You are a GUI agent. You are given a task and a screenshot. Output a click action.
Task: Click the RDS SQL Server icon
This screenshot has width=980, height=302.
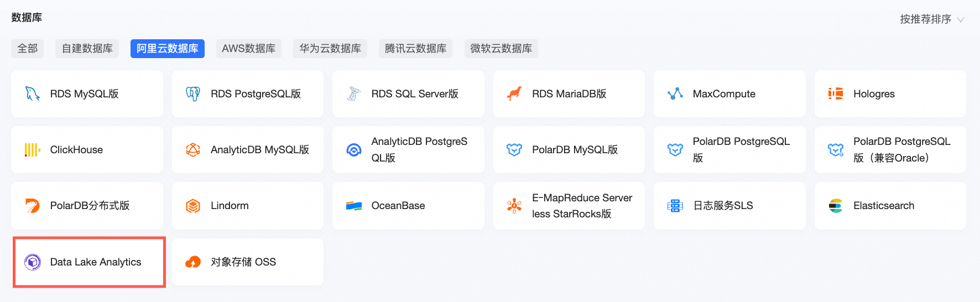(353, 93)
